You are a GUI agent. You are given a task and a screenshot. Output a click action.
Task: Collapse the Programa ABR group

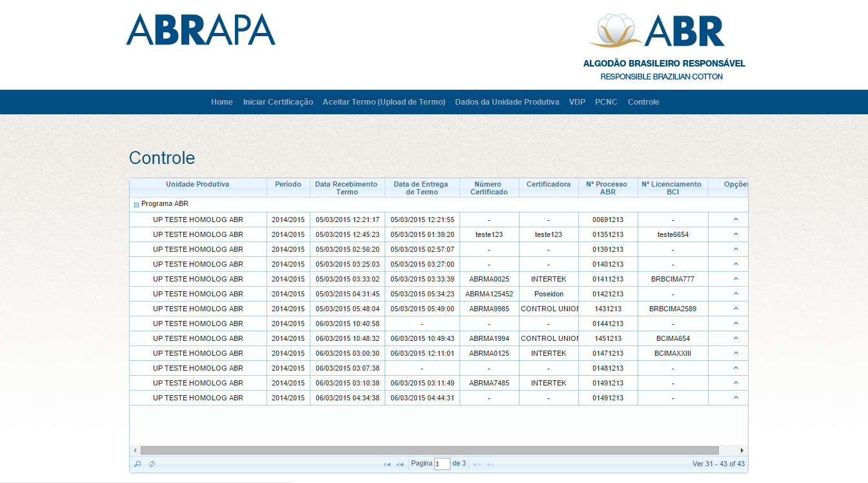[x=136, y=205]
